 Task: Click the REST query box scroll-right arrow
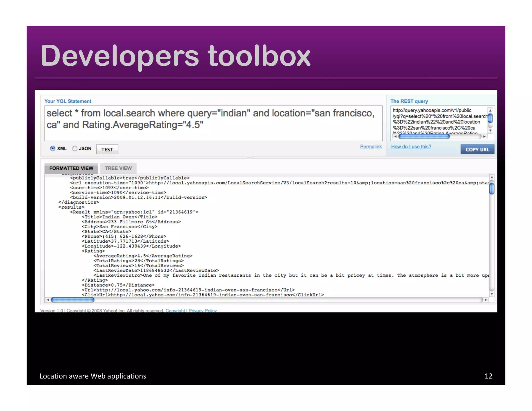(484, 136)
